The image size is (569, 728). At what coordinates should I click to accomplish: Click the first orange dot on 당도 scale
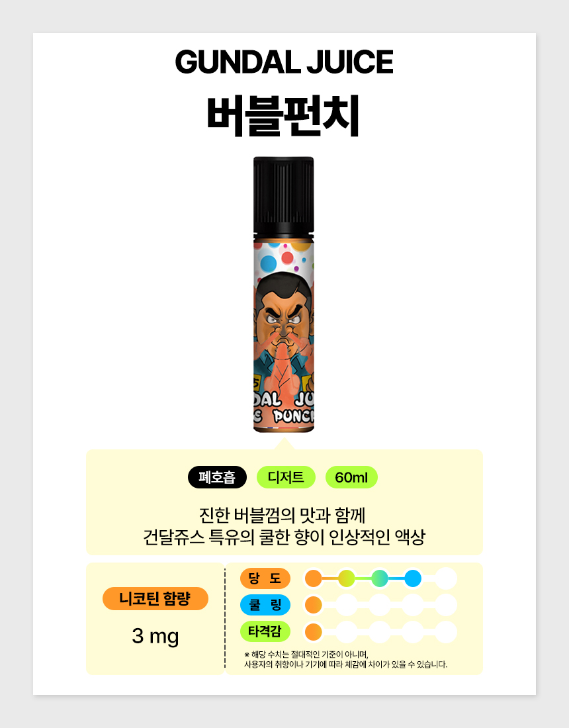point(313,578)
